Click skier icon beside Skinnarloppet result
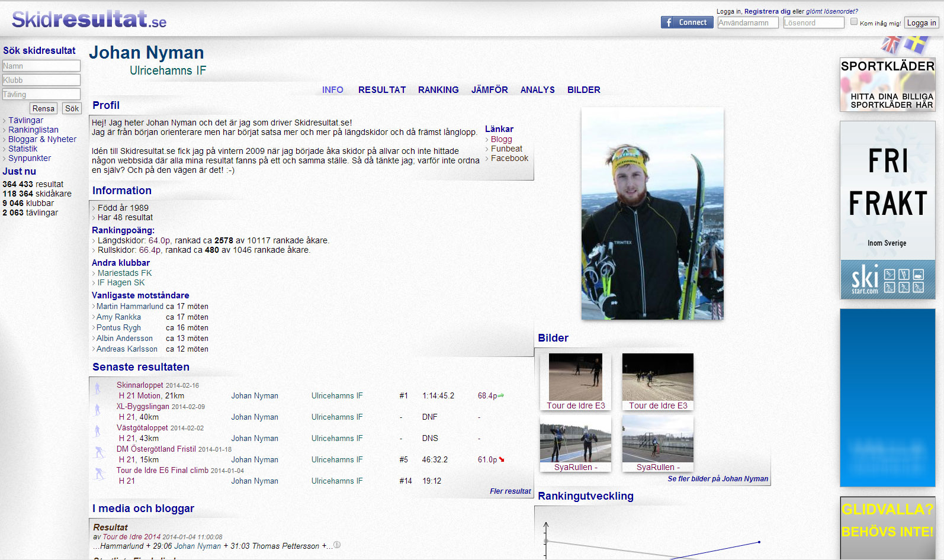The image size is (944, 560). pyautogui.click(x=98, y=388)
